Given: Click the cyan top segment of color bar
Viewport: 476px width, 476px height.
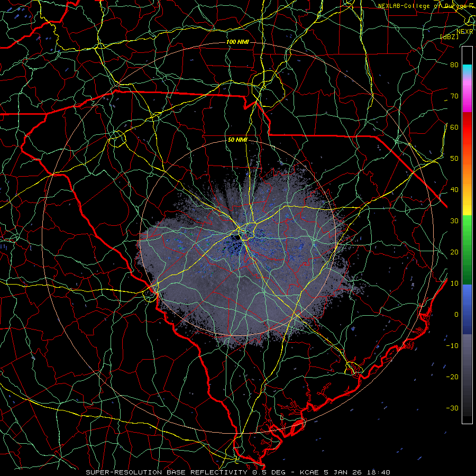Looking at the screenshot, I should coord(467,69).
